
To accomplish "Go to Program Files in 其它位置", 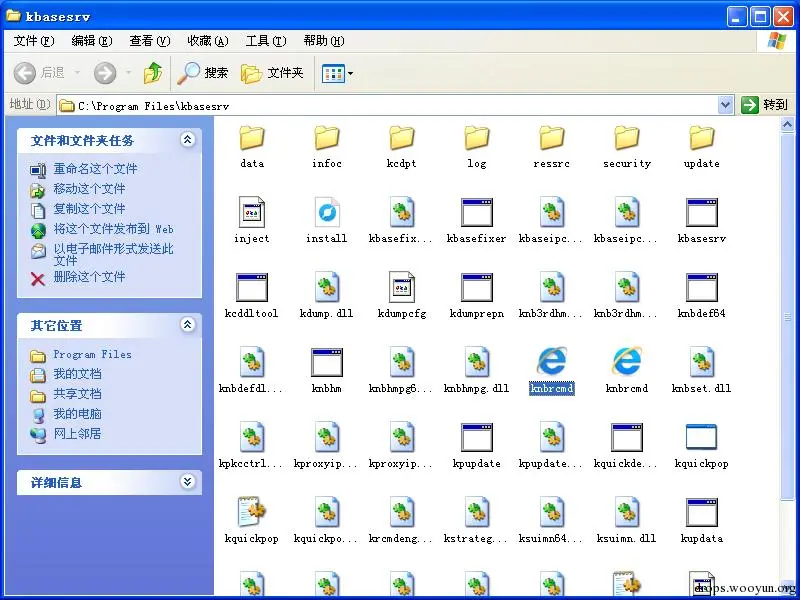I will [92, 355].
